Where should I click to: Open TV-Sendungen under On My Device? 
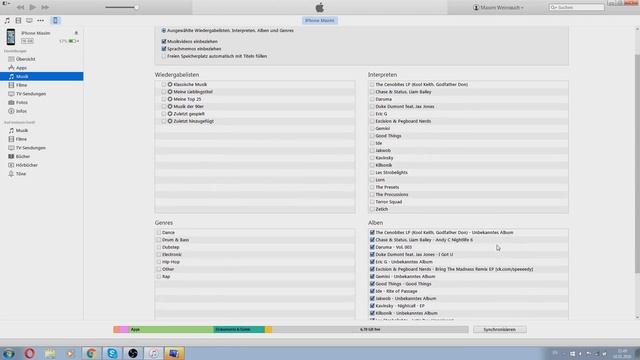click(x=31, y=148)
